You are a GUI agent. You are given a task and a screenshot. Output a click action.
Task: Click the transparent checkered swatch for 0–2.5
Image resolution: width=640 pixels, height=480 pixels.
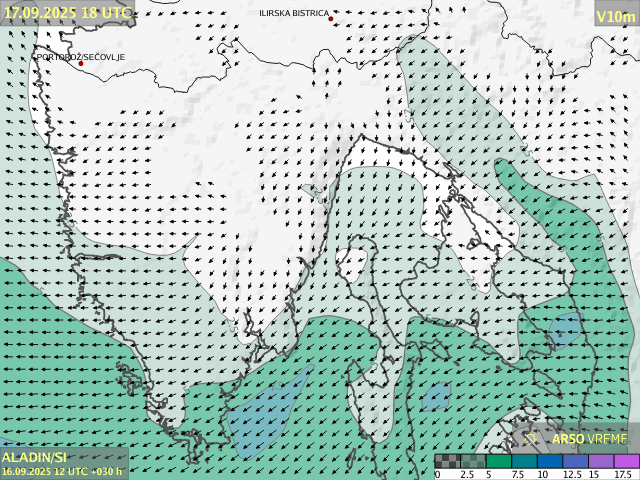pos(448,461)
